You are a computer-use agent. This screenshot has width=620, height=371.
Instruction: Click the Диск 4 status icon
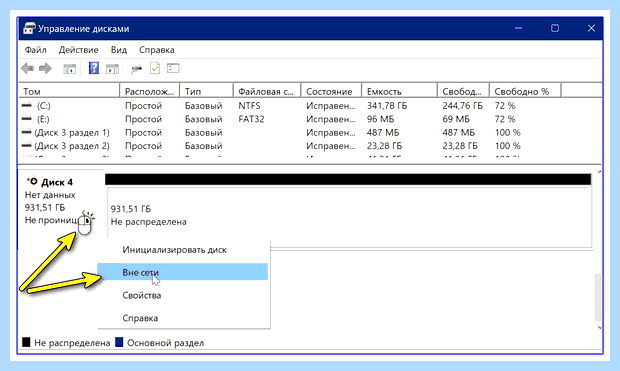click(33, 182)
